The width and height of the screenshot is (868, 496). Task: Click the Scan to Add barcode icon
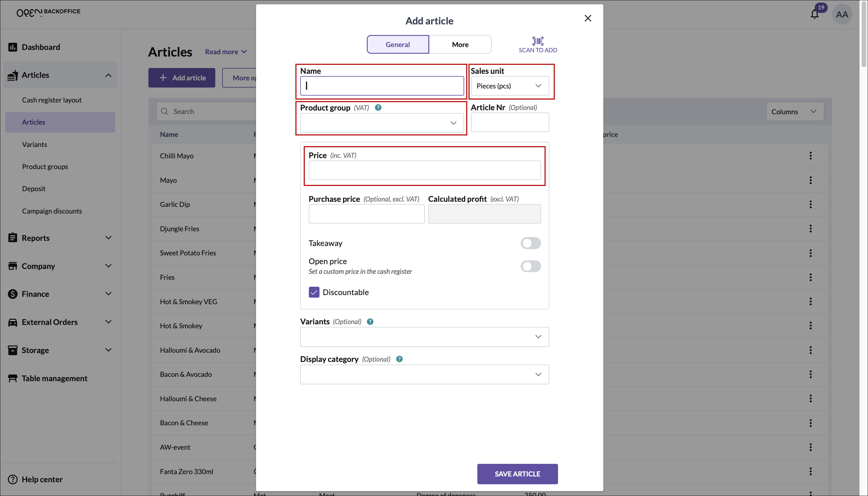pos(538,41)
